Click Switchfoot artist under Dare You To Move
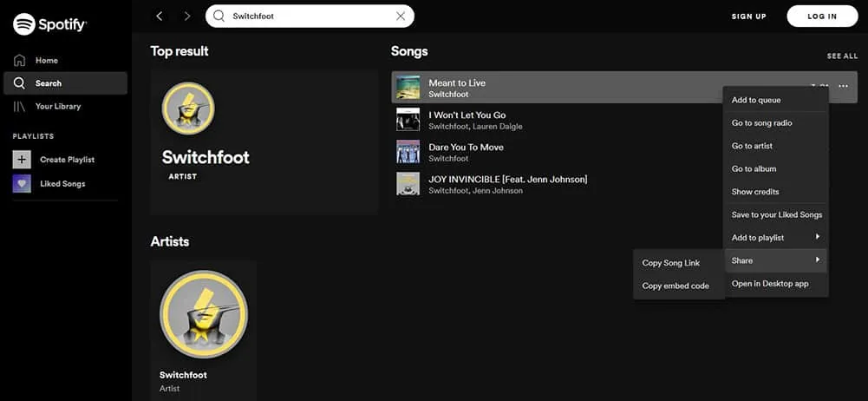The width and height of the screenshot is (868, 401). click(x=448, y=159)
